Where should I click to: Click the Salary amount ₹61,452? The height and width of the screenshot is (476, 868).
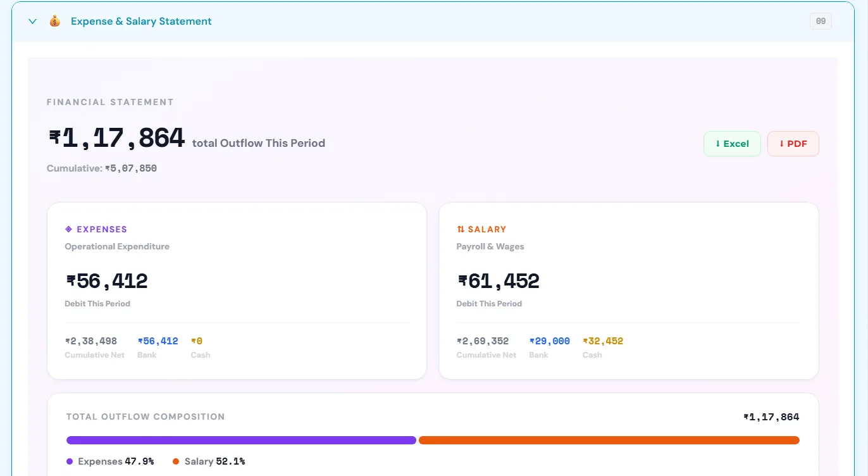point(499,280)
